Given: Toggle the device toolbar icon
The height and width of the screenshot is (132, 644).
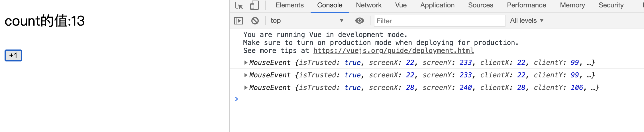Looking at the screenshot, I should [x=254, y=5].
